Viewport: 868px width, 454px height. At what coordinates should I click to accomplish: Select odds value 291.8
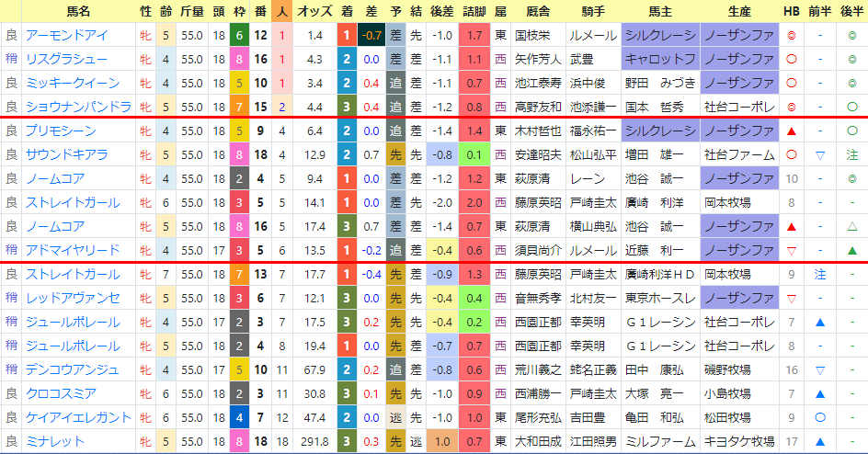pos(315,441)
